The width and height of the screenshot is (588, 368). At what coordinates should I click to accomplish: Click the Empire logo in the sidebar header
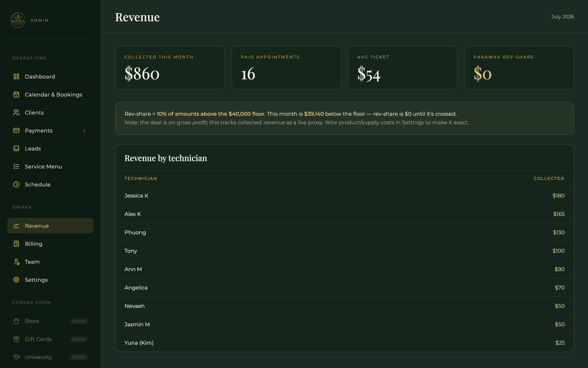[x=18, y=20]
